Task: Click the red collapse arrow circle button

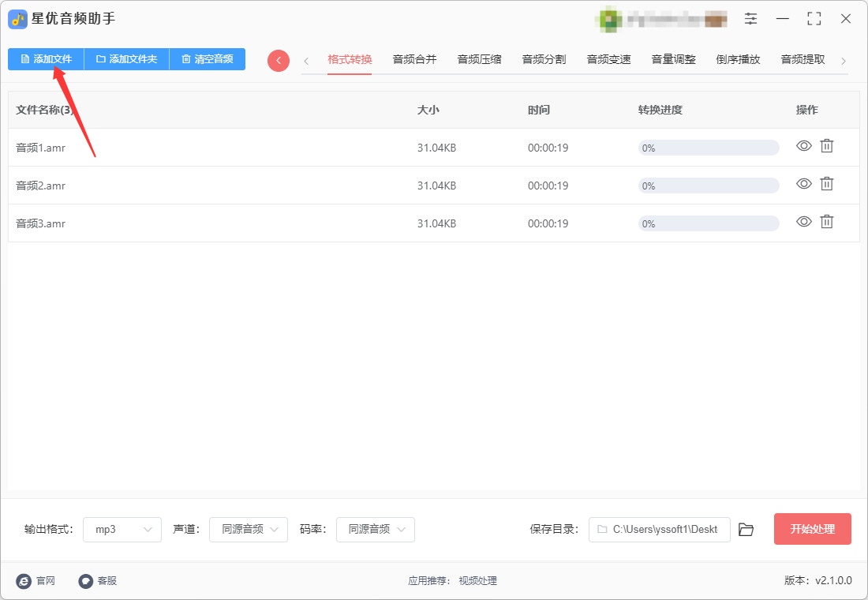Action: click(x=279, y=60)
